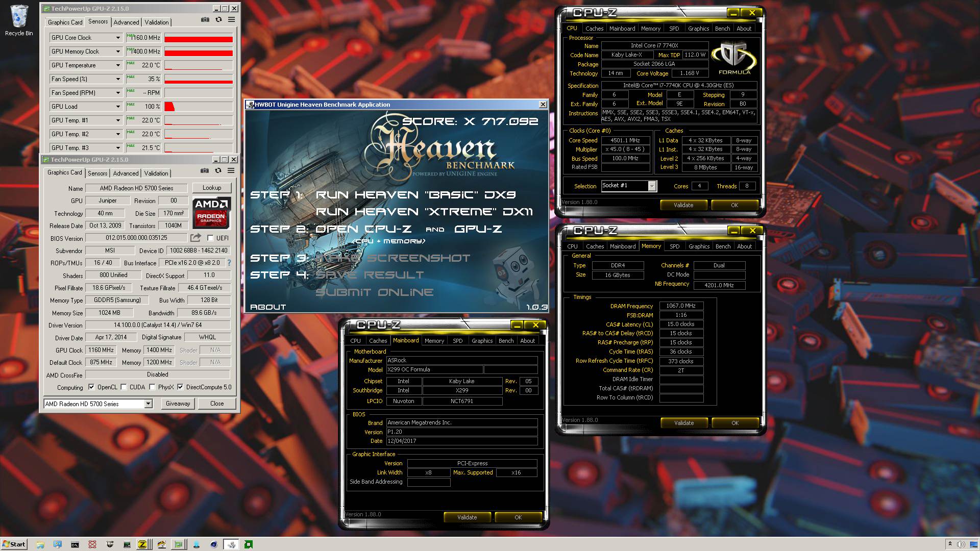The width and height of the screenshot is (980, 551).
Task: Click the GPU Load sensor graph
Action: [x=199, y=107]
